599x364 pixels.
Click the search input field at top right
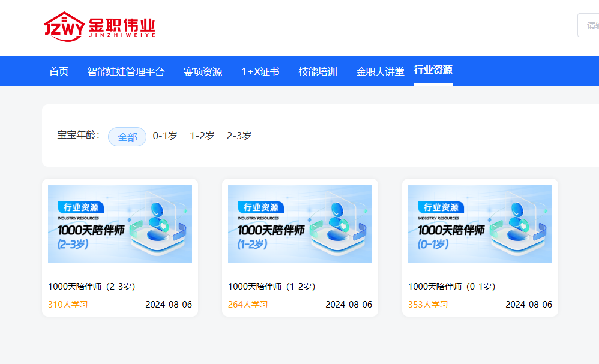tap(589, 25)
